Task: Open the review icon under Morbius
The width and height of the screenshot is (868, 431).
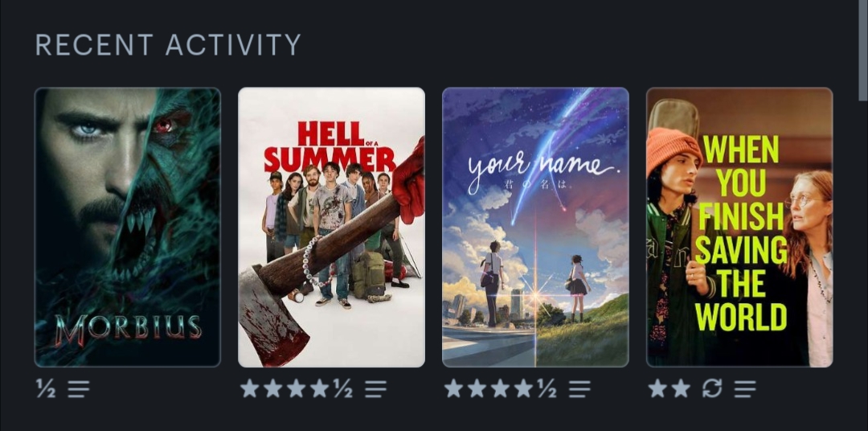Action: tap(79, 389)
